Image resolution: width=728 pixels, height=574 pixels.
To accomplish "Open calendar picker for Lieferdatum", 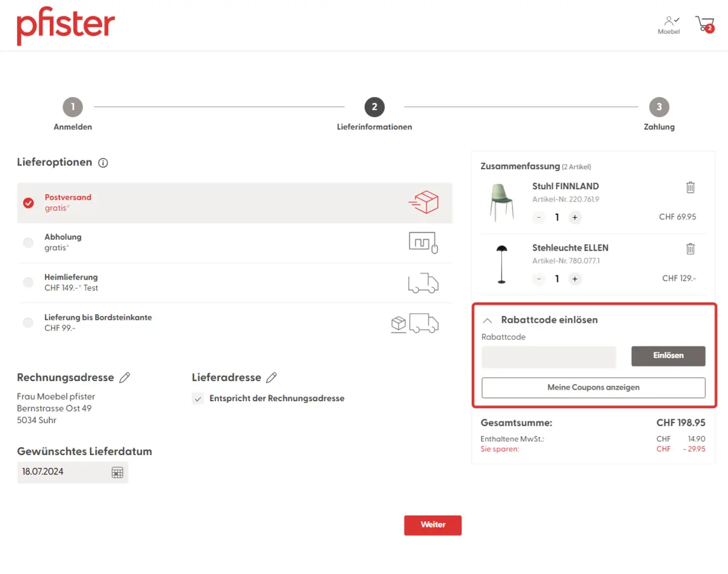I will [x=117, y=472].
